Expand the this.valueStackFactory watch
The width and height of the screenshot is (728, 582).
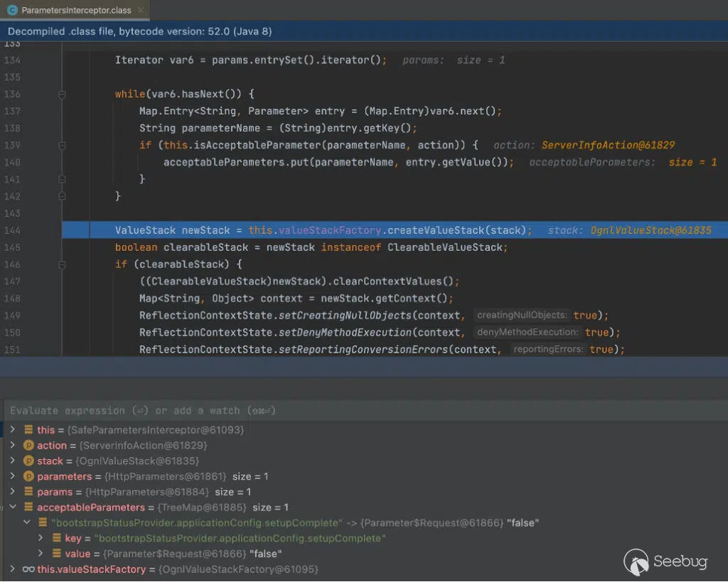(x=13, y=569)
